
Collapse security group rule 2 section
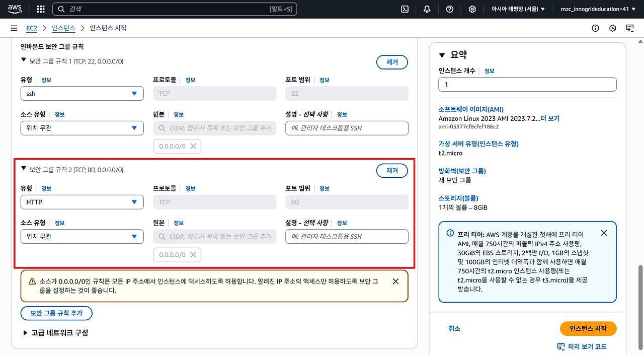[x=23, y=169]
